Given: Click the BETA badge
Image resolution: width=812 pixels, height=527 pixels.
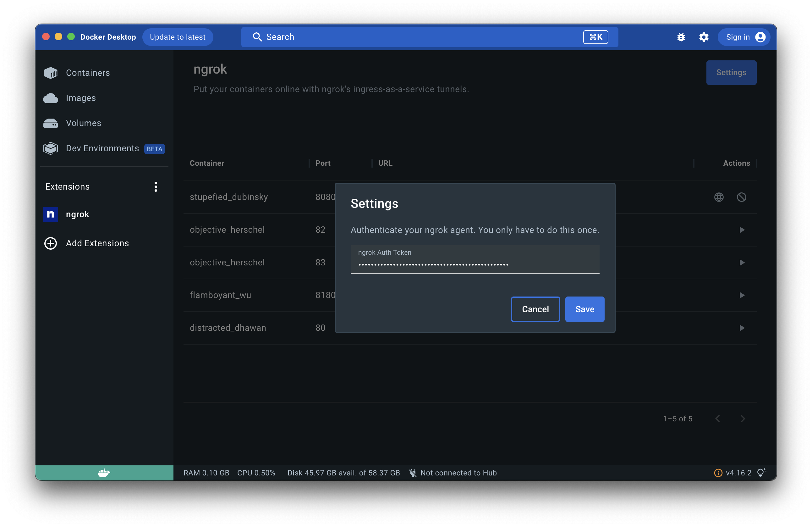Looking at the screenshot, I should (x=155, y=149).
